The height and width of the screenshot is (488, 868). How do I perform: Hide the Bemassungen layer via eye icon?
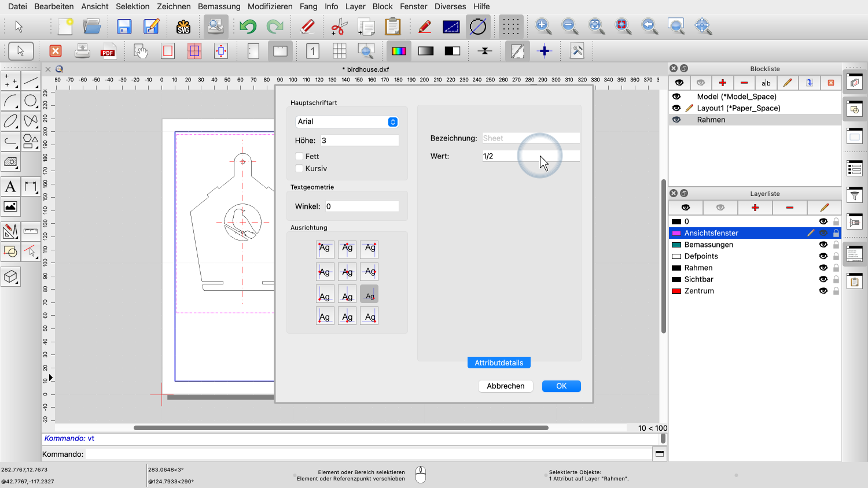pyautogui.click(x=823, y=245)
